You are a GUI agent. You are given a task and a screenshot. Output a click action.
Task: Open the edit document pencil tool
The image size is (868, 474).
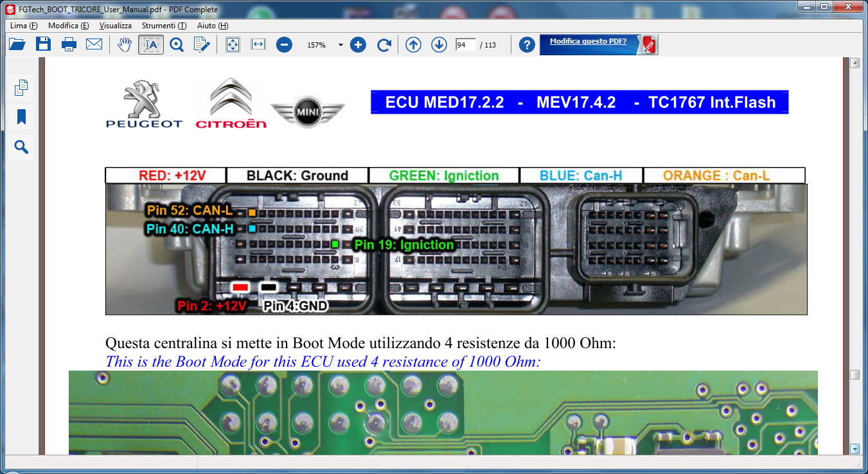(x=202, y=44)
